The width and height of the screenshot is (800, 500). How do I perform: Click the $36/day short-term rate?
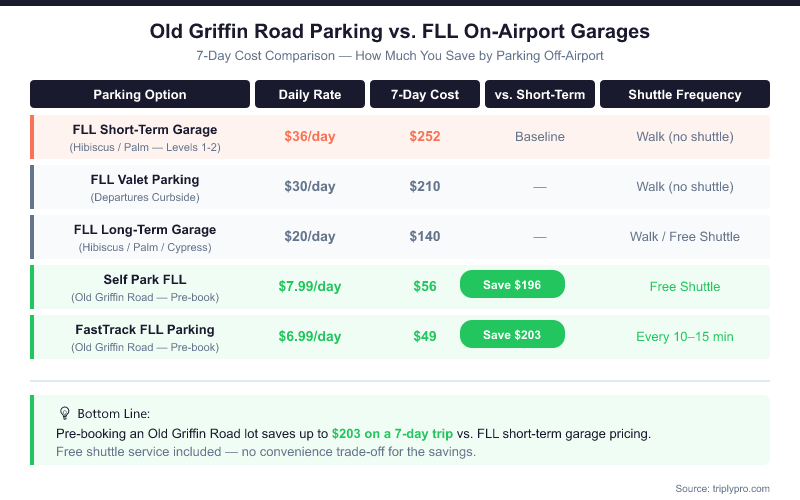[x=310, y=137]
